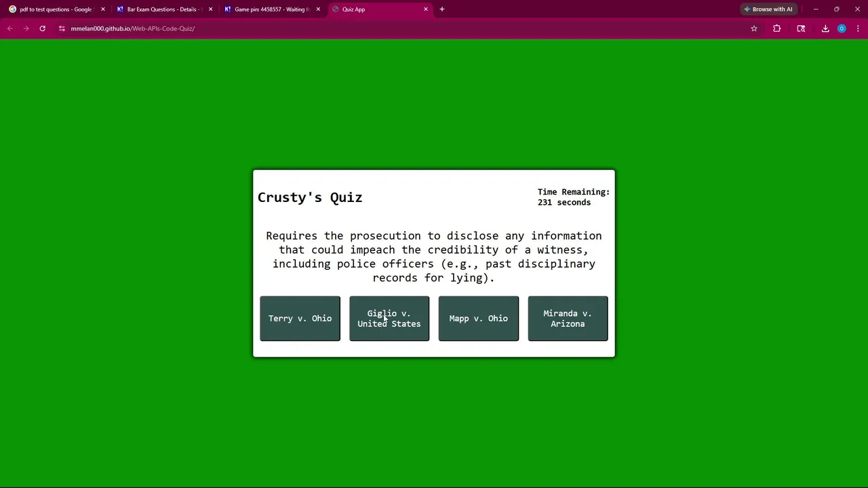This screenshot has width=868, height=488.
Task: Close the 'pdf to test questions' tab
Action: click(103, 9)
